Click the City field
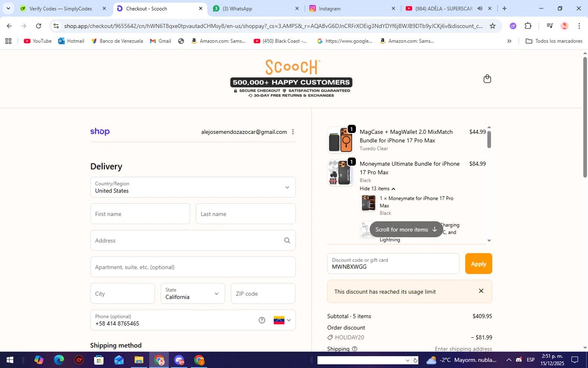This screenshot has width=588, height=368. pyautogui.click(x=122, y=293)
